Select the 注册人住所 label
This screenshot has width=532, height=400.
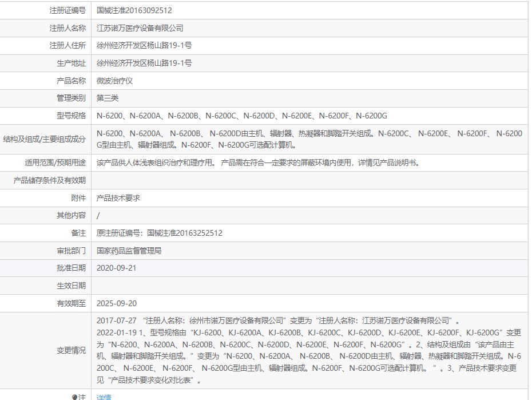(x=68, y=45)
